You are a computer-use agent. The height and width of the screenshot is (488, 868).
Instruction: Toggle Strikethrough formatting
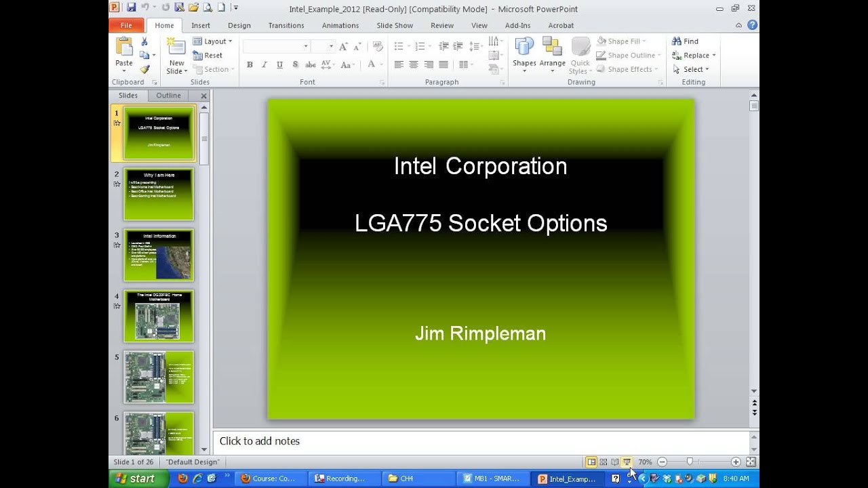(311, 65)
